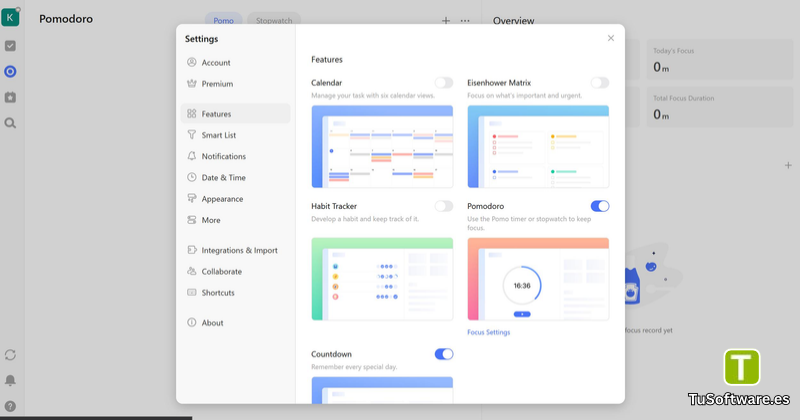
Task: Open the Countdown calendar-star icon in sidebar
Action: tap(10, 97)
